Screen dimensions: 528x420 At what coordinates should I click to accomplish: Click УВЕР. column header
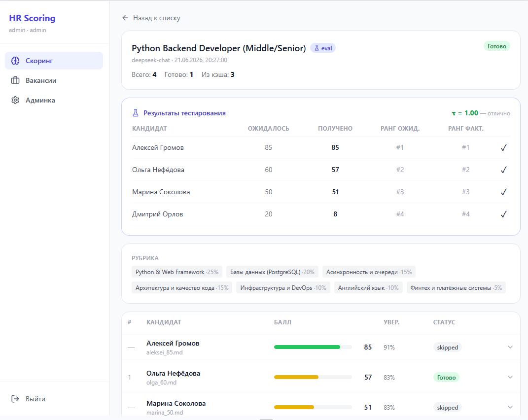coord(391,322)
